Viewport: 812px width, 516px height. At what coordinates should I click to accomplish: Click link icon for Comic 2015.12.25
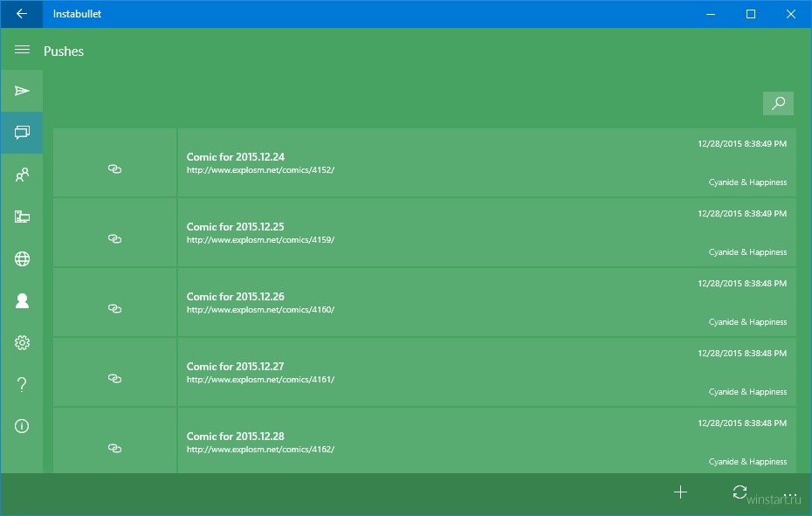[x=114, y=239]
